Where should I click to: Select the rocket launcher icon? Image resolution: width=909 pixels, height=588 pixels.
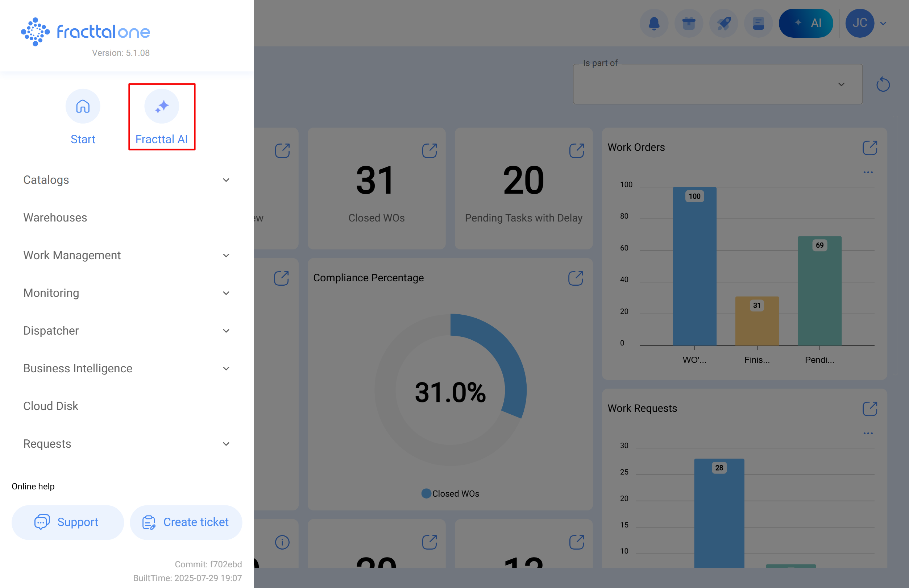tap(723, 23)
